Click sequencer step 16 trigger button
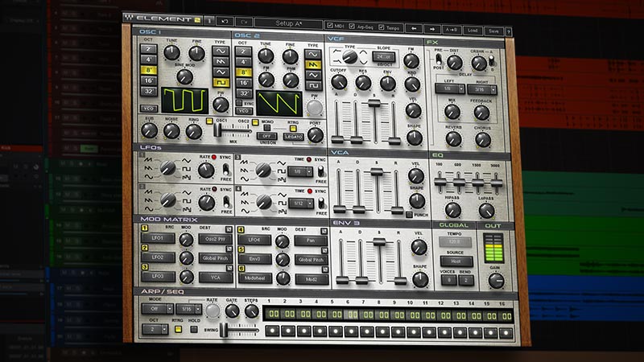644x362 pixels. coord(506,333)
